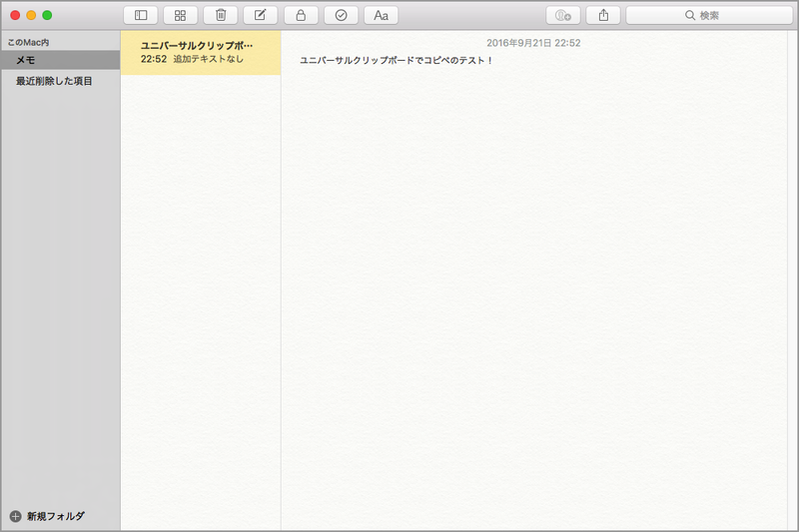
Task: Open the Aa text format button
Action: (382, 15)
